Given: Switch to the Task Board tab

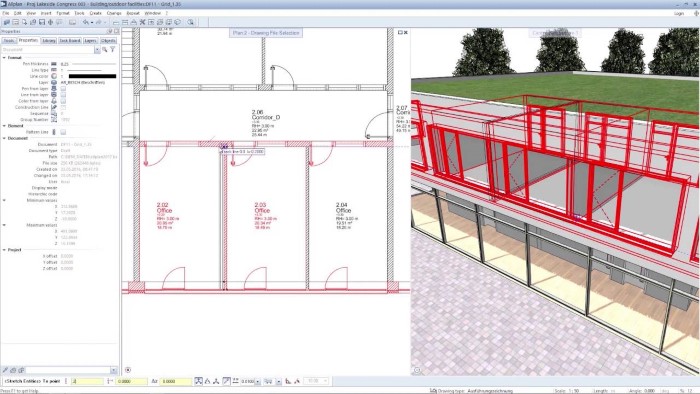Looking at the screenshot, I should pos(70,41).
